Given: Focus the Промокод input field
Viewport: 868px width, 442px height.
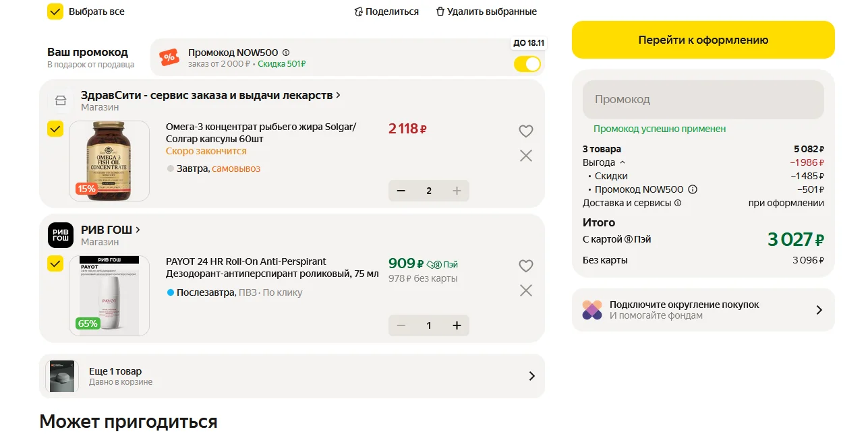Looking at the screenshot, I should click(703, 100).
